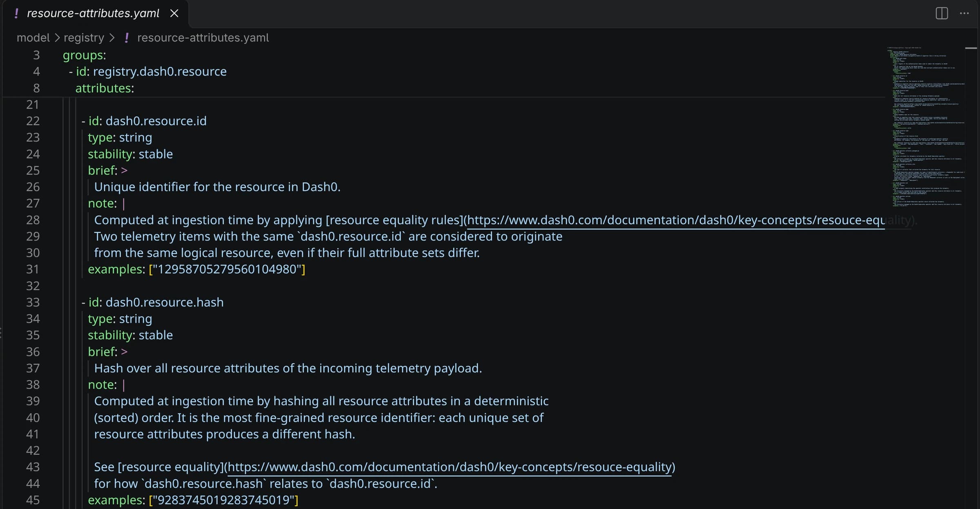Click 'stability: stable' on line 24
The image size is (980, 509).
(130, 154)
